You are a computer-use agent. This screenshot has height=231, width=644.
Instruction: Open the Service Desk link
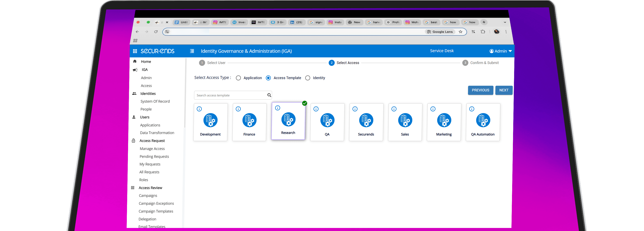click(442, 51)
